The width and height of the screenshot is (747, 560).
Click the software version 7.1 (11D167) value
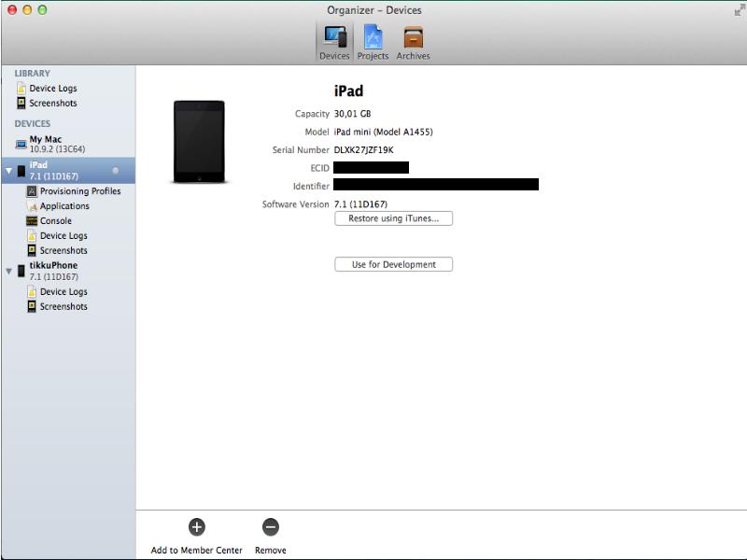[x=360, y=204]
